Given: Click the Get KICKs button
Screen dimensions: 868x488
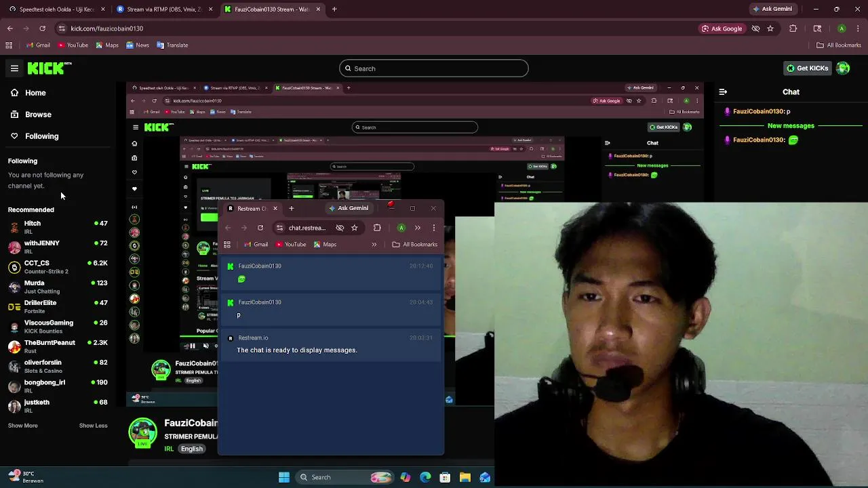Looking at the screenshot, I should coord(807,68).
